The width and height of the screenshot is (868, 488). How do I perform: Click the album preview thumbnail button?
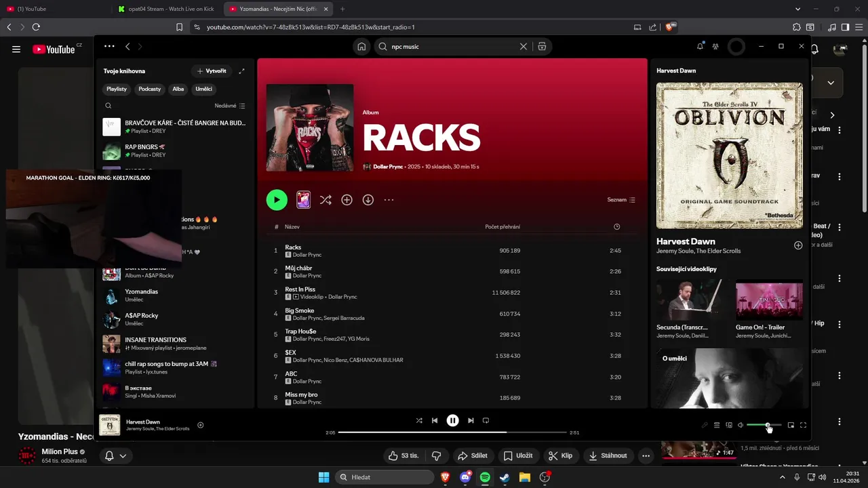[303, 200]
